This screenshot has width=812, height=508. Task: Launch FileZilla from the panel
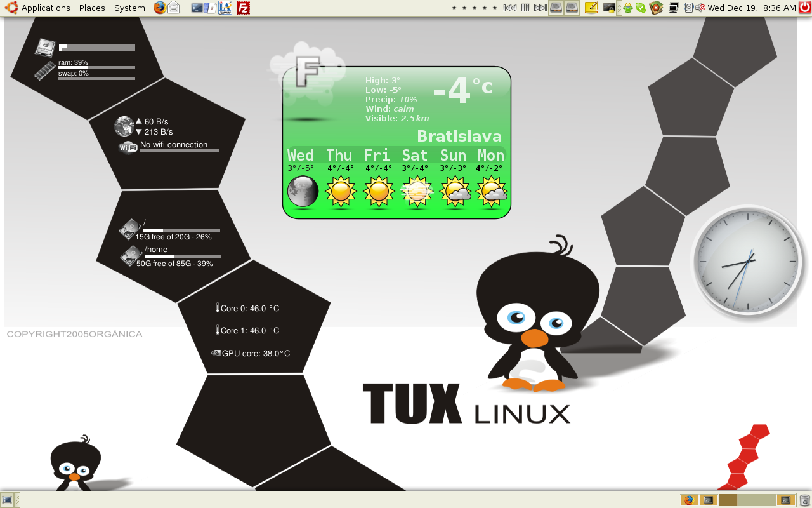[242, 8]
